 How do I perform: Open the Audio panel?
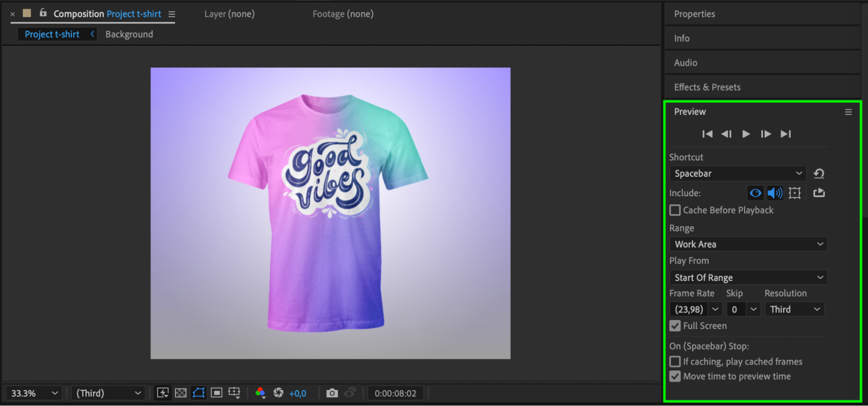tap(685, 63)
